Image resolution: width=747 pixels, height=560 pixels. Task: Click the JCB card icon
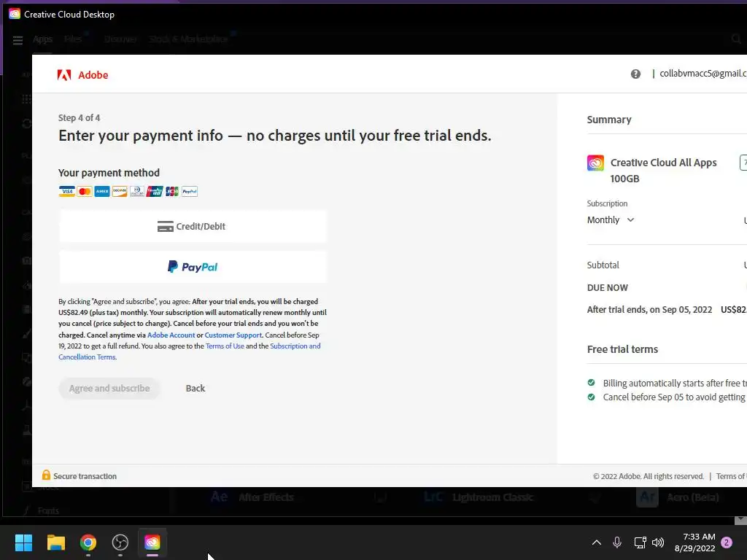[172, 192]
